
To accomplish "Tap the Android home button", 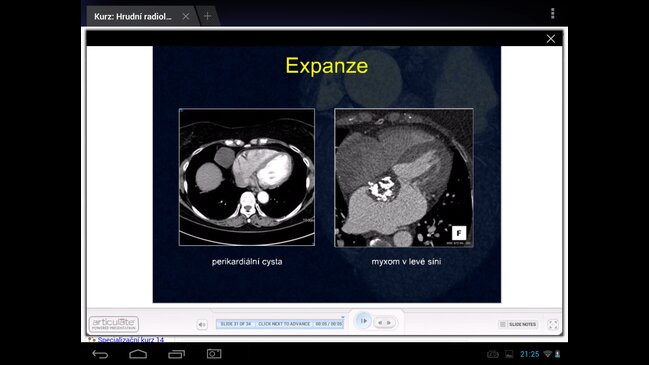I will coord(138,354).
